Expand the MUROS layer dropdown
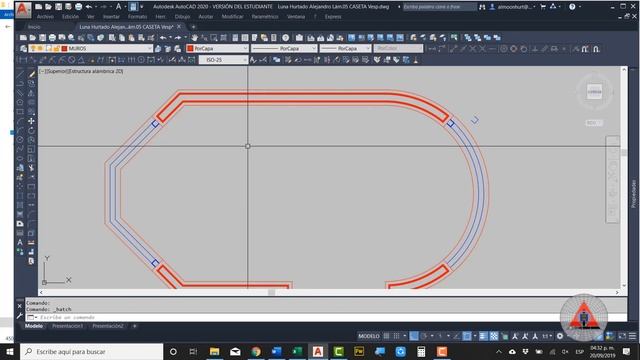The width and height of the screenshot is (640, 360). point(149,49)
